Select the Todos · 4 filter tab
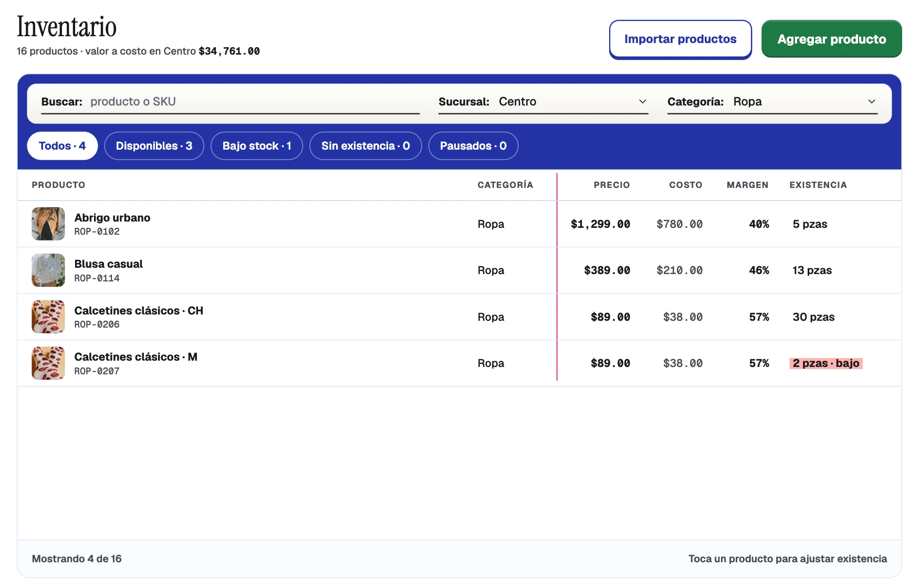This screenshot has width=920, height=588. 62,146
